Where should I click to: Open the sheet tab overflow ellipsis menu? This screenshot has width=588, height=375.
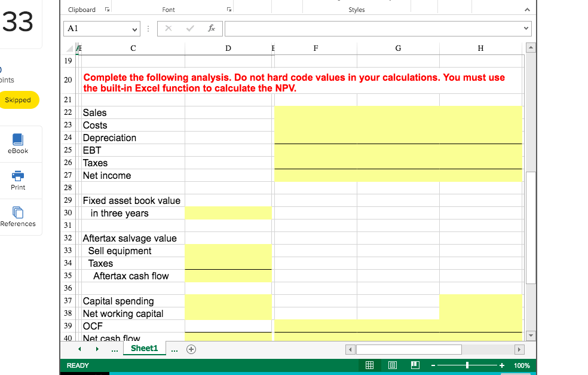click(174, 349)
